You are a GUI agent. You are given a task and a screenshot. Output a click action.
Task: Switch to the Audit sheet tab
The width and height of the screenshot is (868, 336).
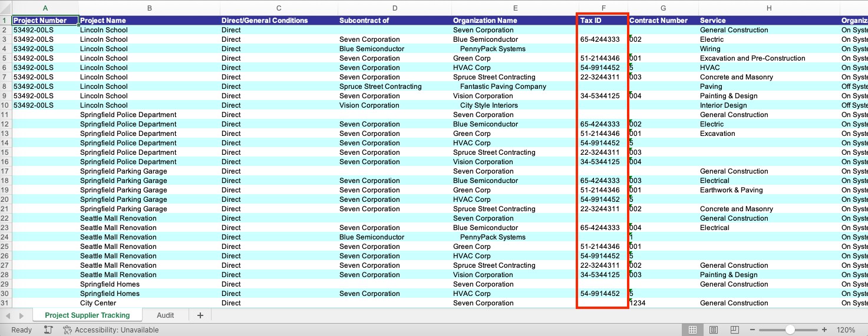tap(165, 315)
